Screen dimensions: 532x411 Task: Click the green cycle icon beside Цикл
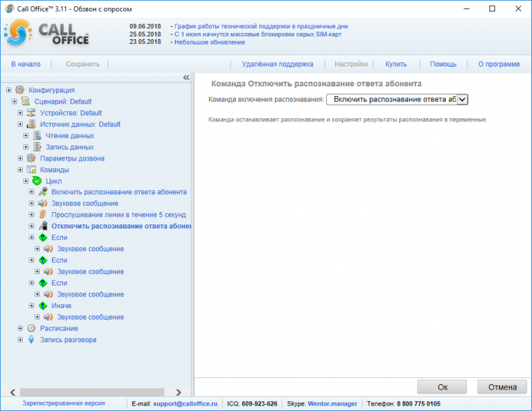coord(37,180)
